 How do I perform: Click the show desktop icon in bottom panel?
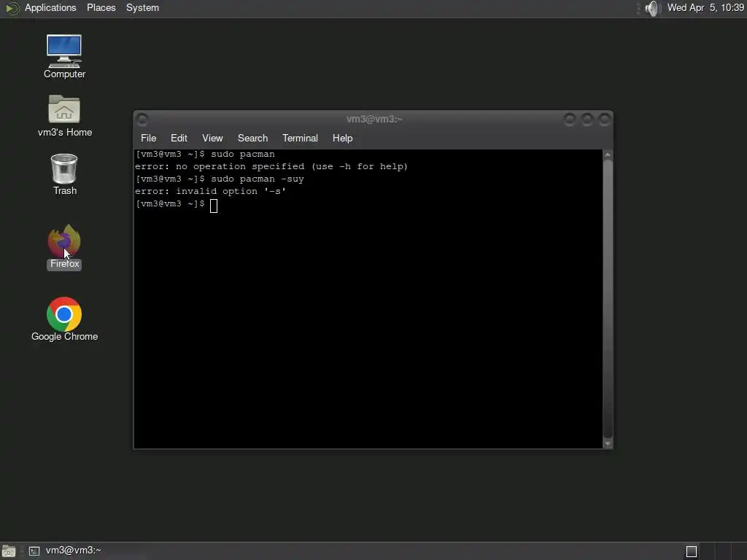click(x=9, y=551)
